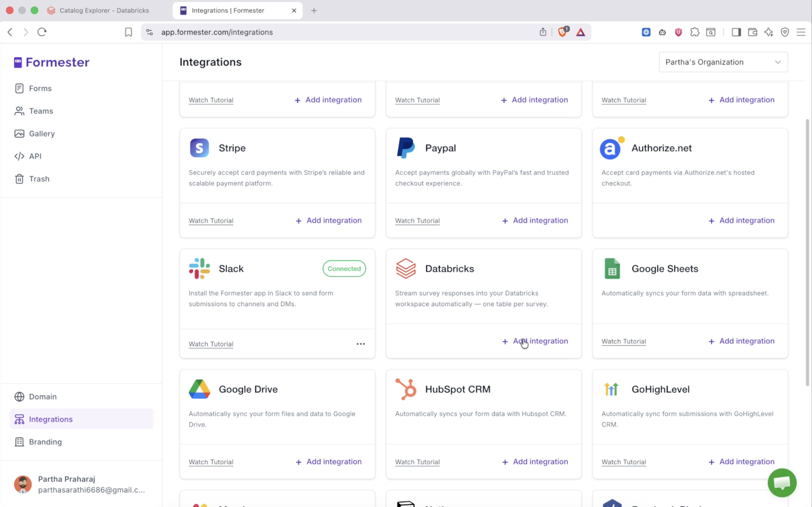
Task: Click the Google Drive logo icon
Action: [x=199, y=389]
